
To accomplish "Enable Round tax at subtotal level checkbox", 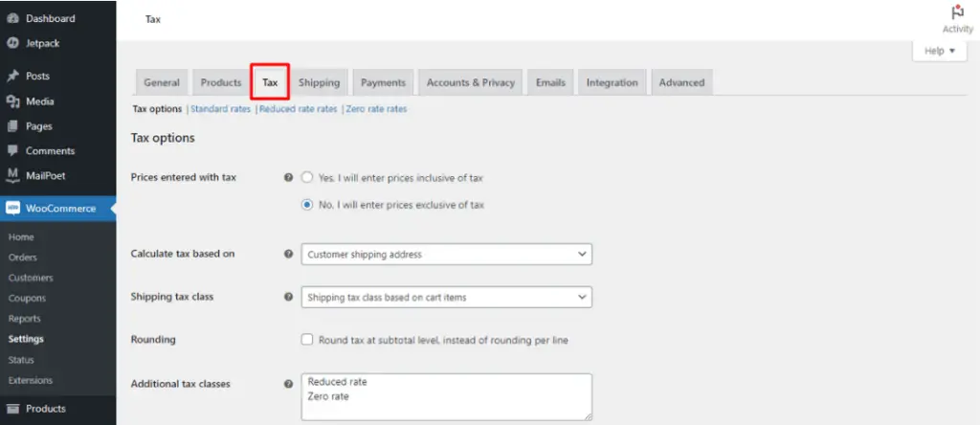I will pos(307,340).
